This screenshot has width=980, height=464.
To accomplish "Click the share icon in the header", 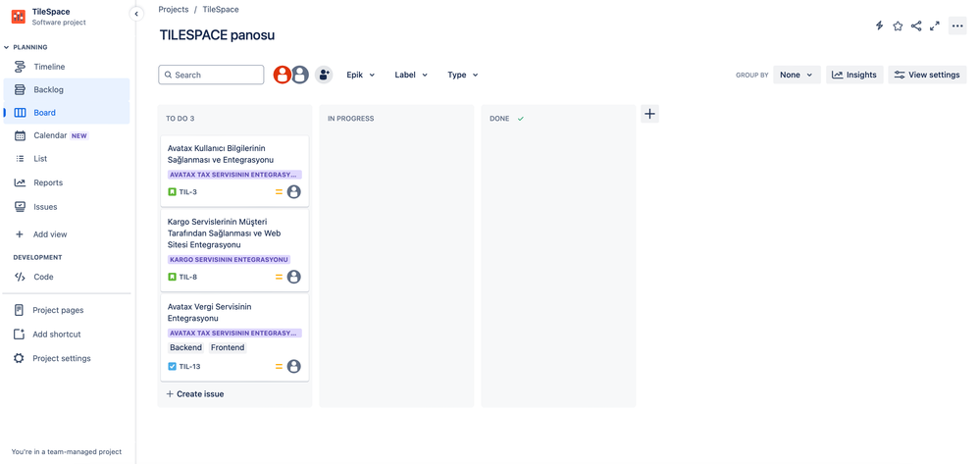I will click(x=915, y=26).
